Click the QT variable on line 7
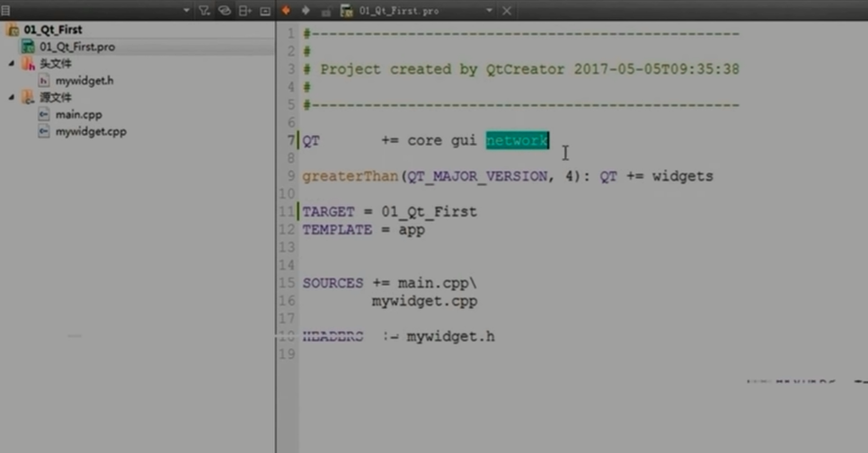The image size is (868, 453). click(x=311, y=140)
